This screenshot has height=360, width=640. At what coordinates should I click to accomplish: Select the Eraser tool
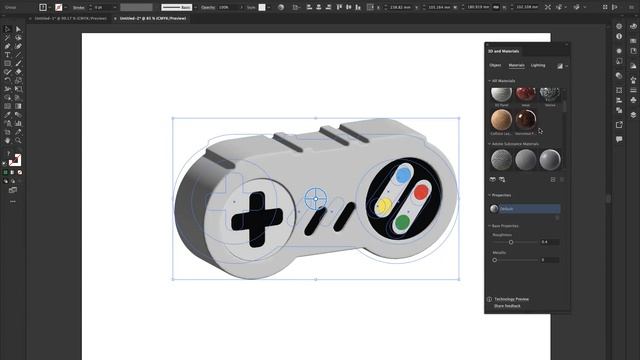tap(18, 72)
